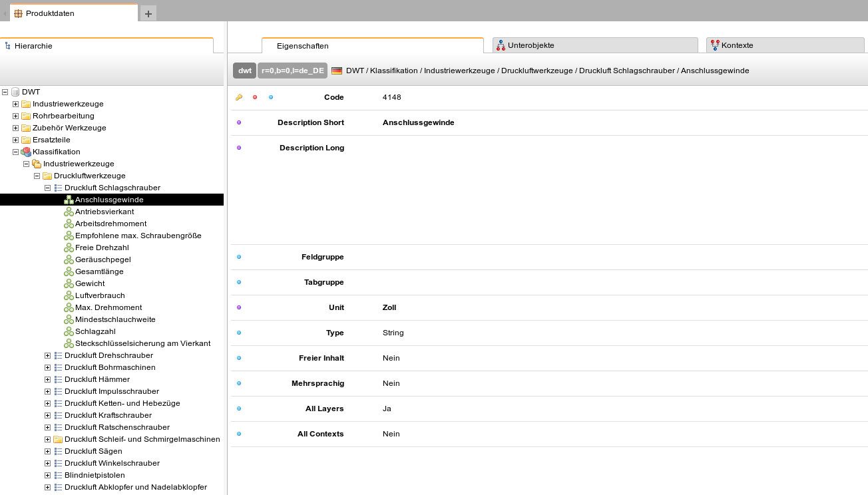This screenshot has height=495, width=868.
Task: Click the blue dot beside Freier Inhalt
Action: (239, 358)
